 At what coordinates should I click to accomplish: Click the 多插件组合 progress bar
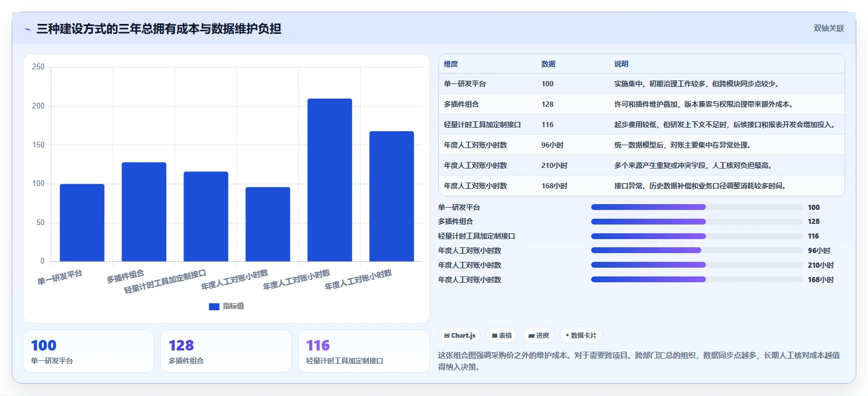(697, 222)
